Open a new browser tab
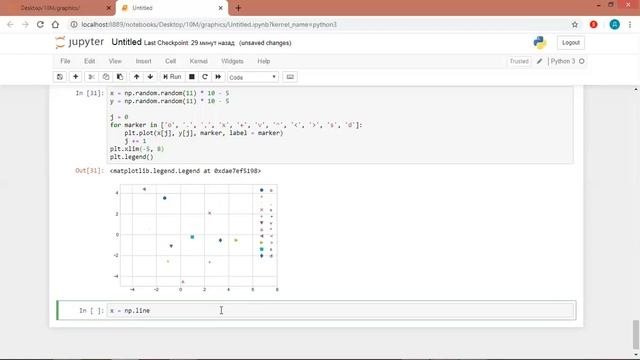The width and height of the screenshot is (640, 360). pos(238,8)
